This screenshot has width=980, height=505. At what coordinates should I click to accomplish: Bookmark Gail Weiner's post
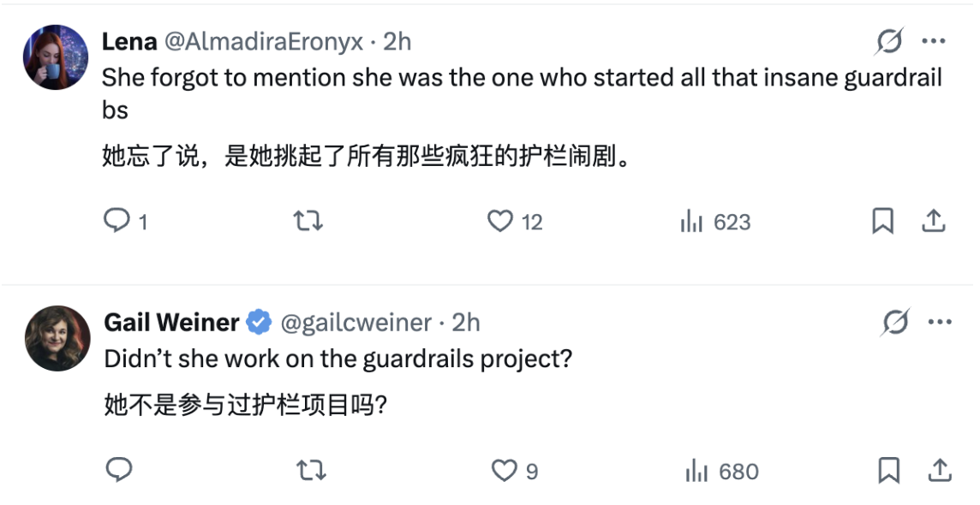pos(888,470)
